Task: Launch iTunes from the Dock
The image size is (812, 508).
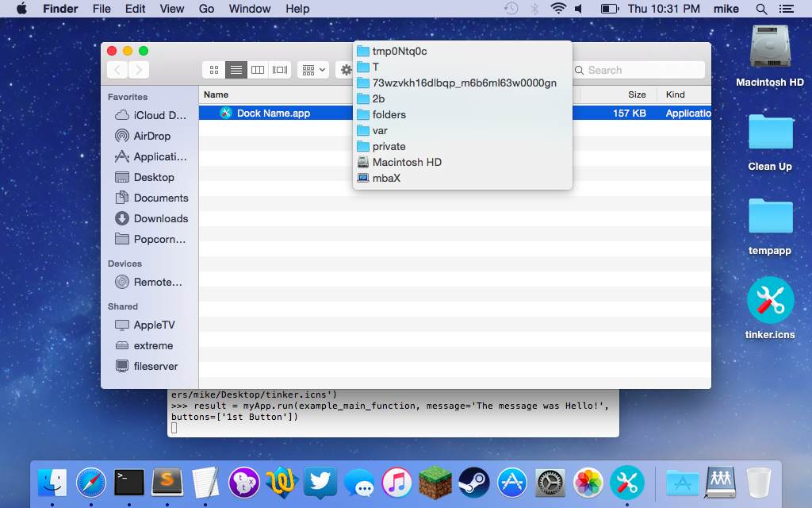Action: click(x=396, y=483)
